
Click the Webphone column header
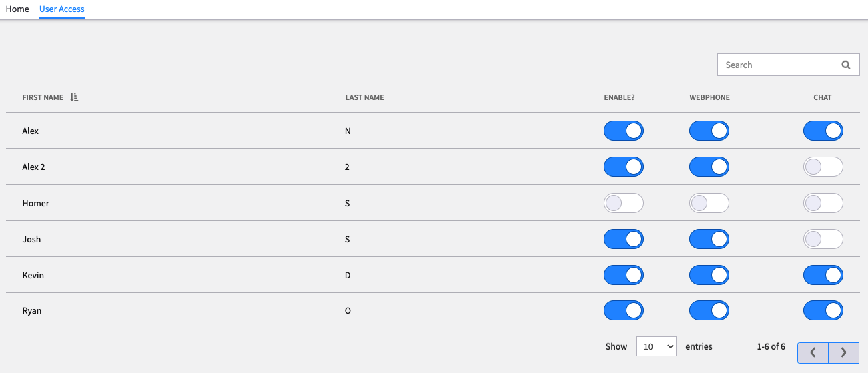(709, 97)
